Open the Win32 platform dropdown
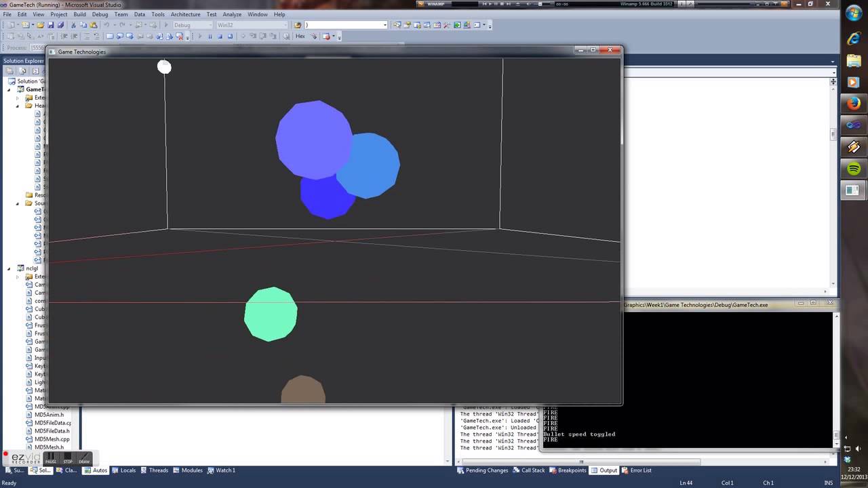This screenshot has height=488, width=868. click(252, 25)
